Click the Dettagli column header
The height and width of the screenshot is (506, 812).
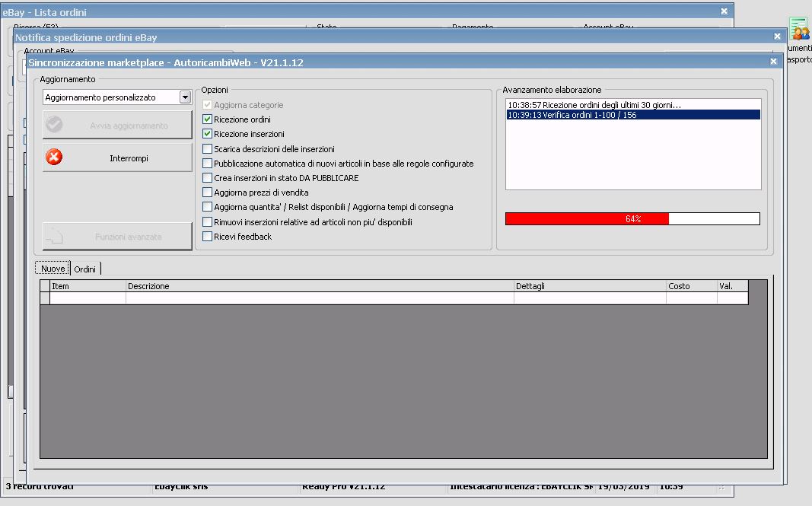590,286
